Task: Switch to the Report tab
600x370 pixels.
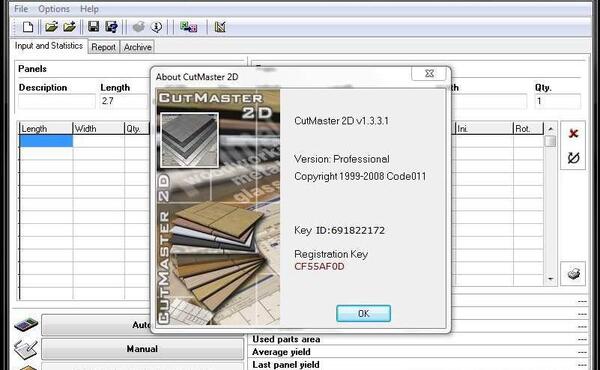Action: click(x=103, y=47)
